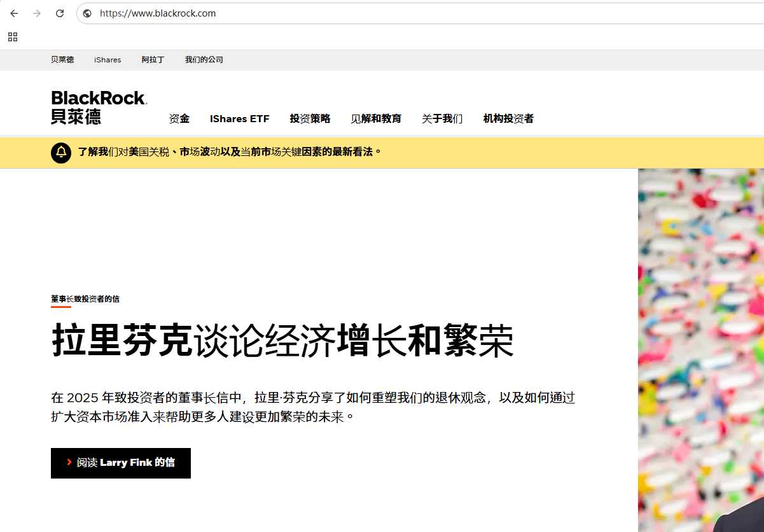This screenshot has width=764, height=532.
Task: Open the 资金 navigation menu
Action: pos(179,118)
